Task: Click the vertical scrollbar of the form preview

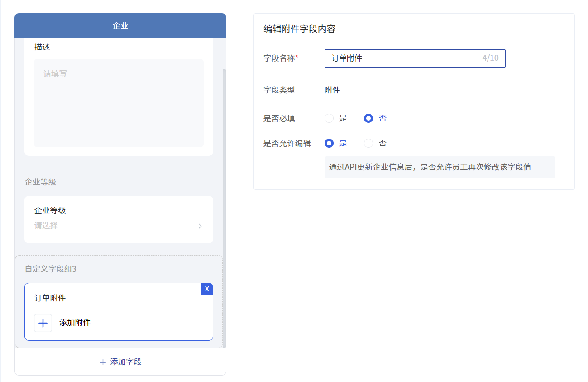Action: [224, 208]
